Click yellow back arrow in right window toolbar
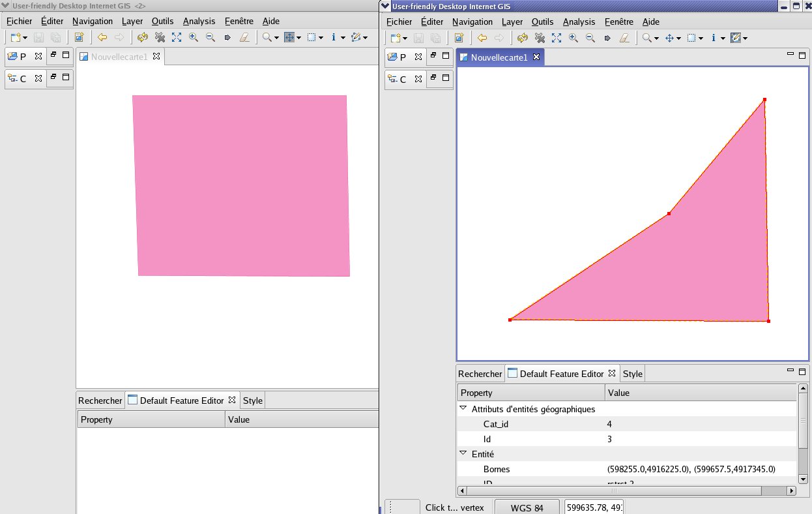Screen dimensions: 812x514 coord(482,38)
